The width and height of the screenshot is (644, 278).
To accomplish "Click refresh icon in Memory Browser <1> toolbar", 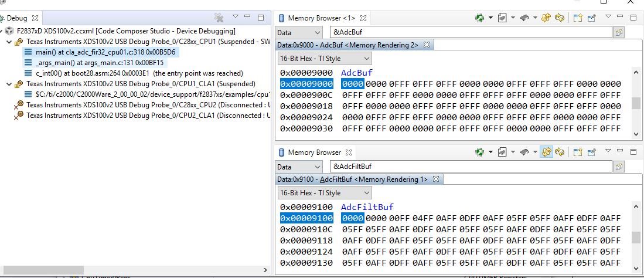I will 559,18.
